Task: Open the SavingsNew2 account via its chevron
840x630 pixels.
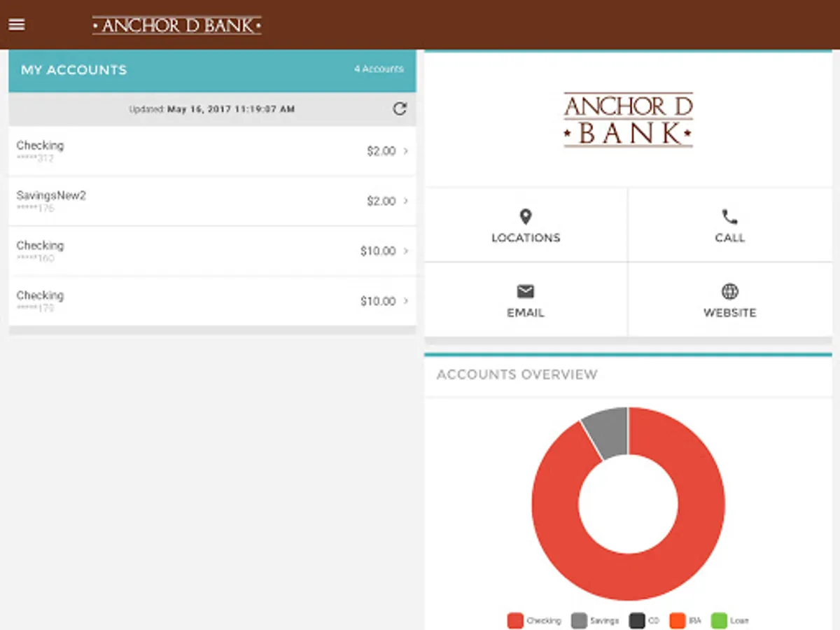Action: (406, 201)
